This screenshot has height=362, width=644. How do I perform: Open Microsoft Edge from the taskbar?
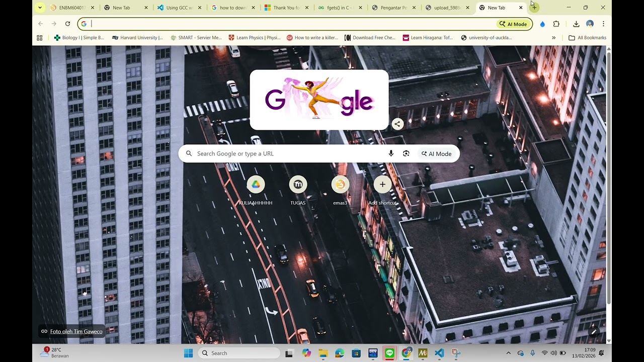click(x=340, y=353)
